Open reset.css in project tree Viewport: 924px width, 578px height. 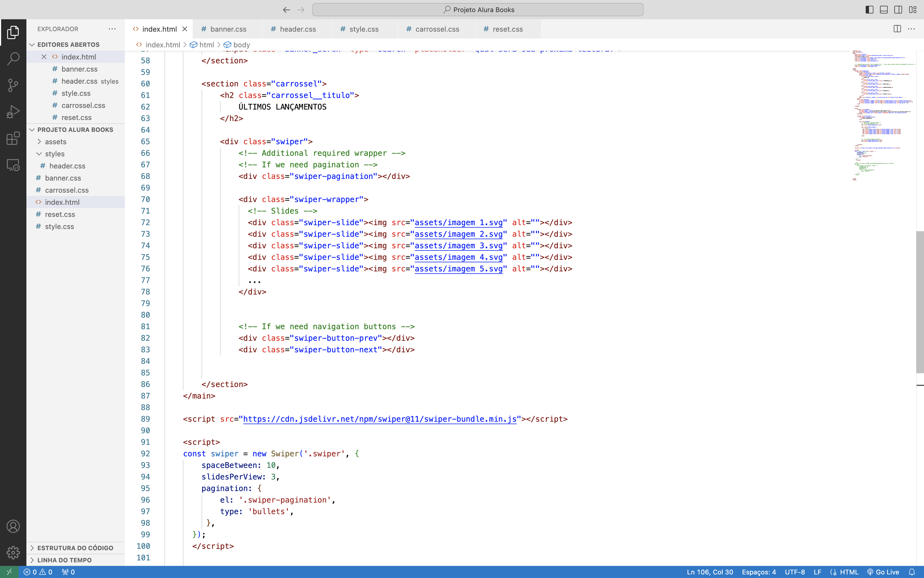[x=76, y=214]
